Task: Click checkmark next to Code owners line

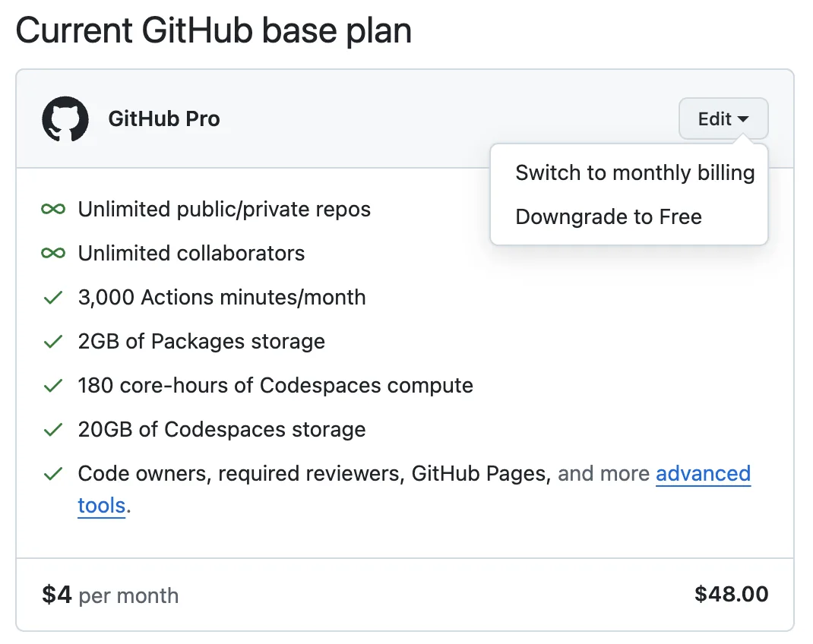Action: pos(53,474)
